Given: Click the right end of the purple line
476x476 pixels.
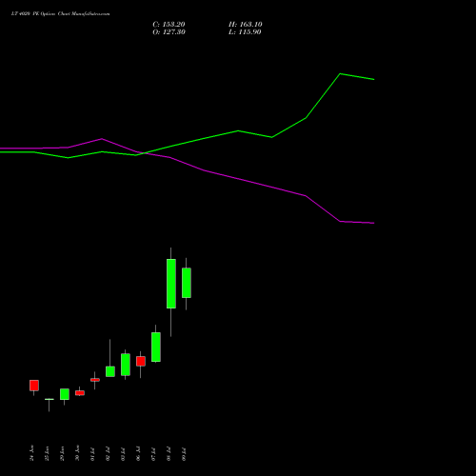Looking at the screenshot, I should tap(374, 223).
